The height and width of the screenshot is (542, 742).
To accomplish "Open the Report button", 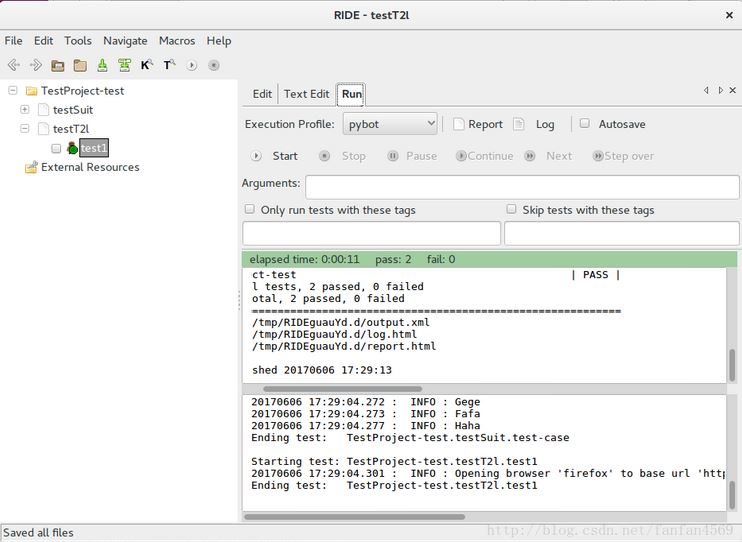I will pyautogui.click(x=478, y=124).
